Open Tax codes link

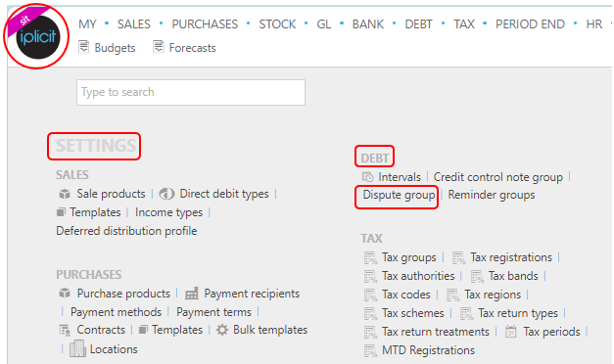click(406, 295)
